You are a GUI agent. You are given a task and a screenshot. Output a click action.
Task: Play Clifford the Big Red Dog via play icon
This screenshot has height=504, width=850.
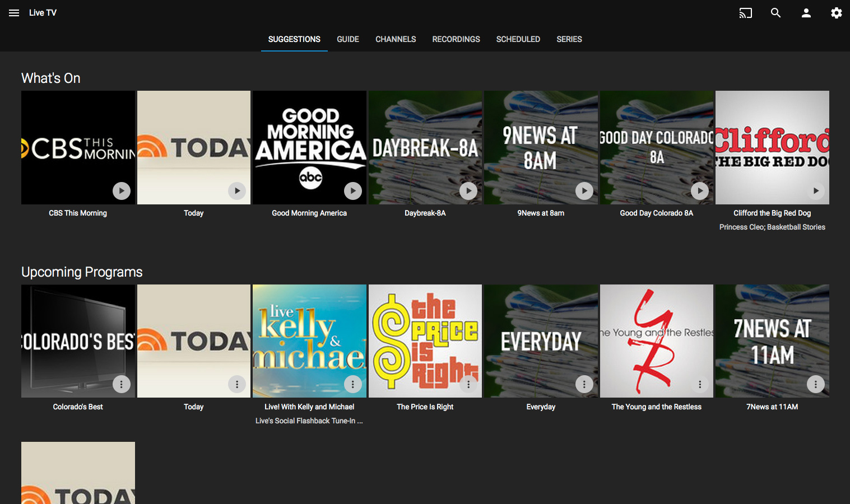(x=816, y=191)
